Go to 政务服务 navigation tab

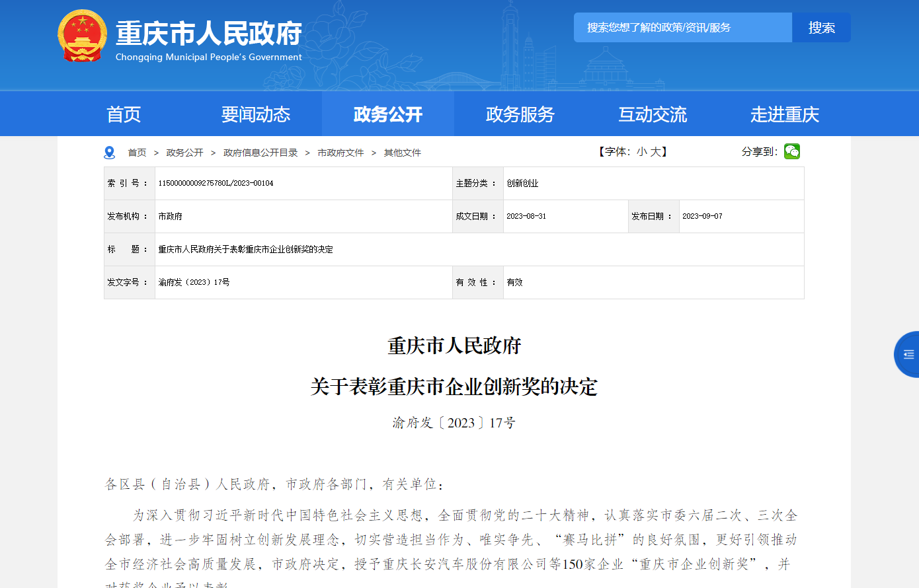520,114
